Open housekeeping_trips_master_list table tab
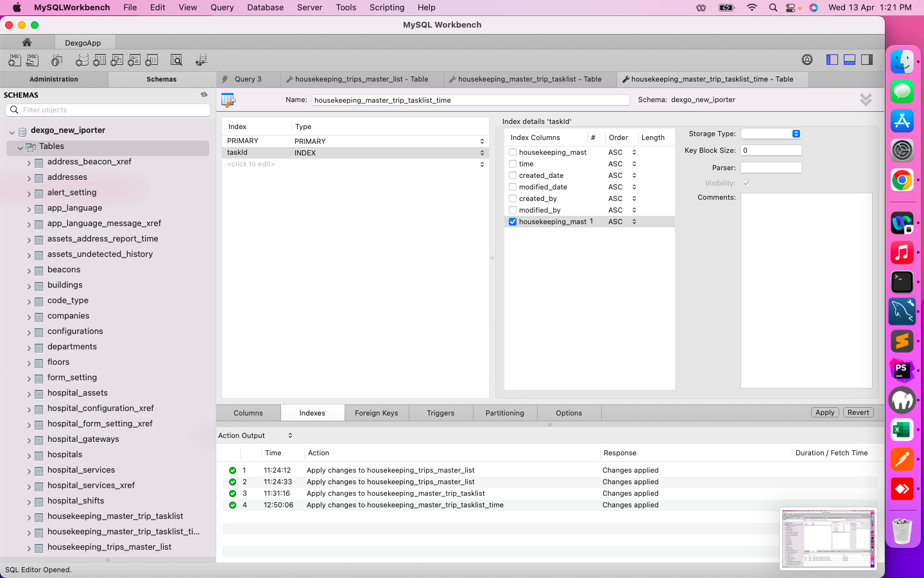Screen dimensions: 924x578 361,79
